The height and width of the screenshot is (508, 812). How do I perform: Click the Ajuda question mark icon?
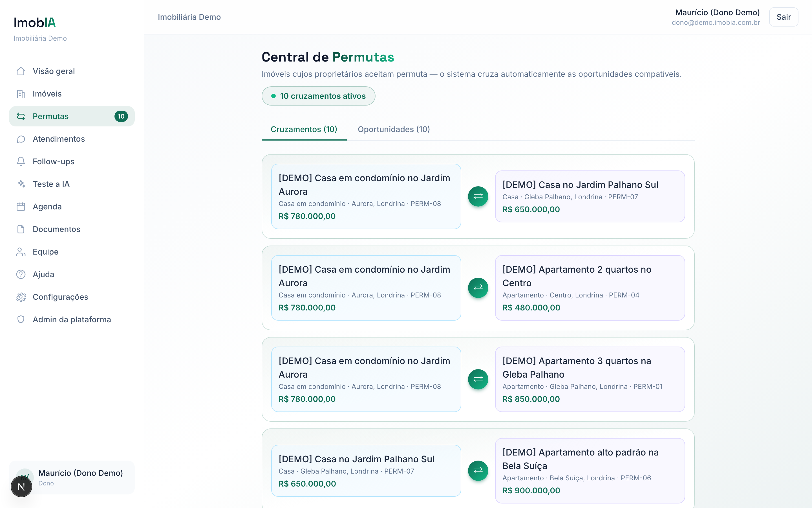click(21, 275)
